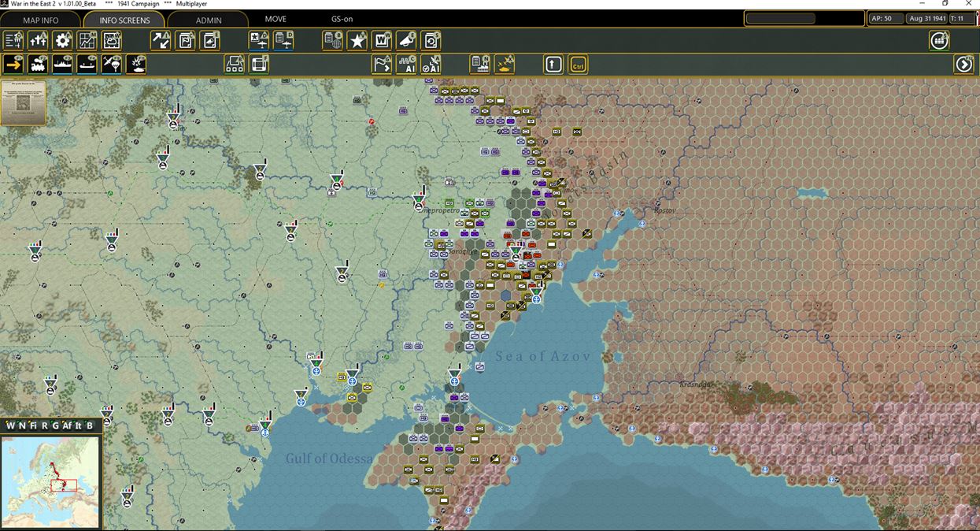
Task: Click the Aug 31 1941 date display
Action: coord(927,18)
